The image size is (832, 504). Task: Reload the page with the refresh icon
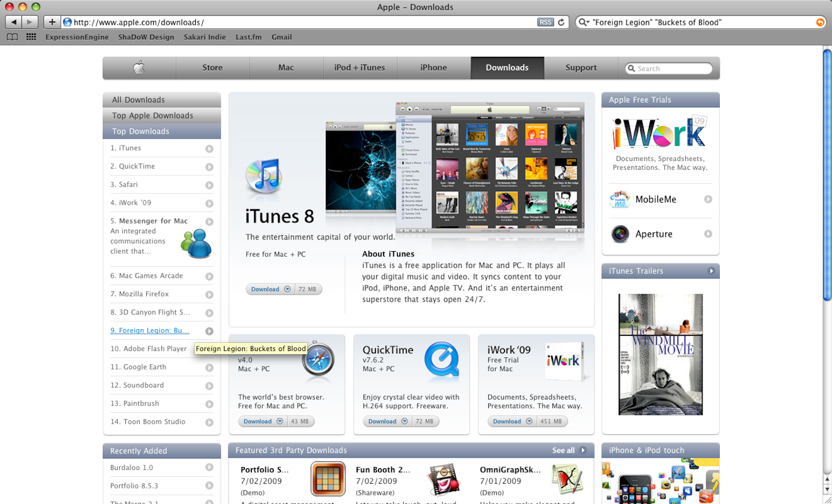[560, 22]
